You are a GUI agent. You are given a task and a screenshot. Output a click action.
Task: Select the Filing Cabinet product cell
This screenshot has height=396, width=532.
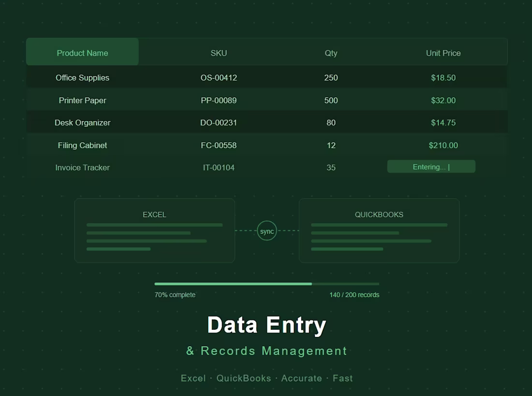pyautogui.click(x=82, y=145)
